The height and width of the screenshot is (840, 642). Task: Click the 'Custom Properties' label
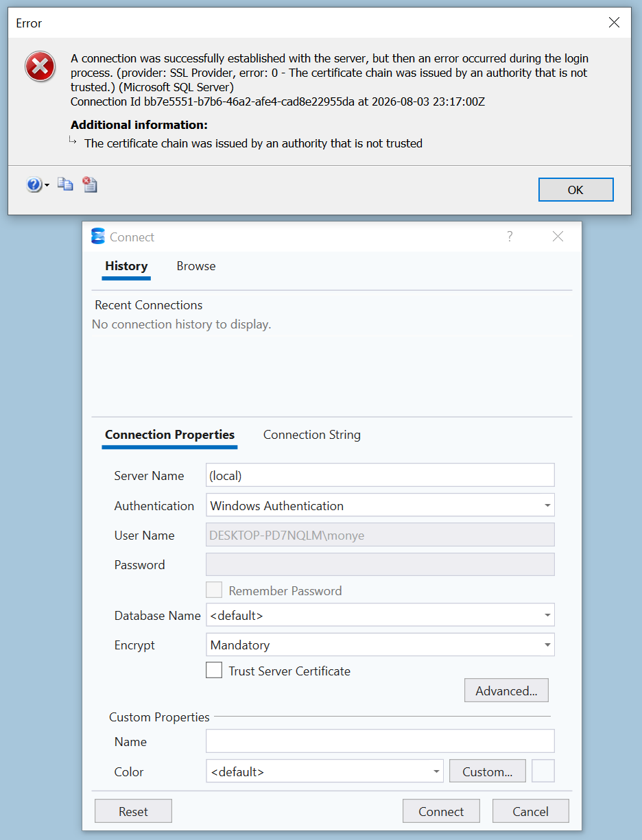159,717
